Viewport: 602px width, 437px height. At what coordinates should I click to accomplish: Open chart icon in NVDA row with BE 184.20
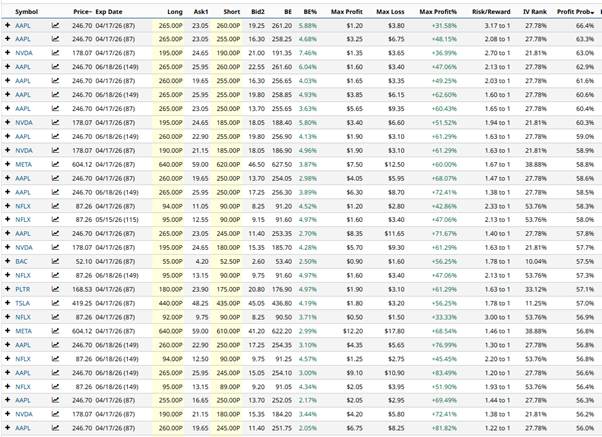tap(55, 414)
